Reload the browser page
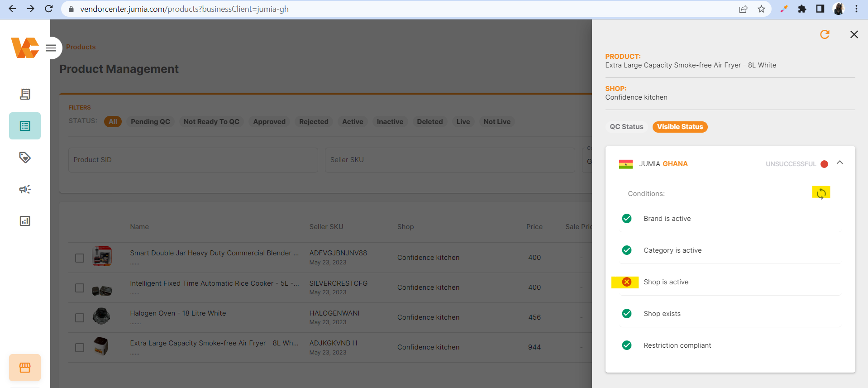This screenshot has height=388, width=868. click(49, 9)
